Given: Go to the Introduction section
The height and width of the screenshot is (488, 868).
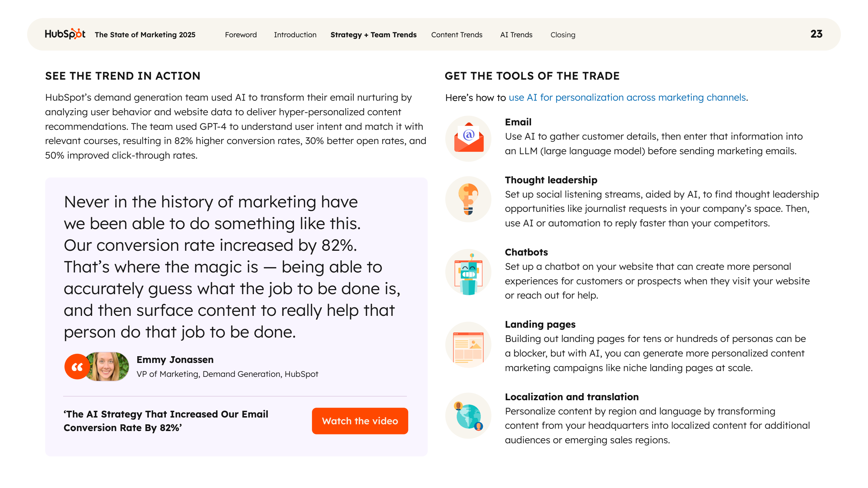Looking at the screenshot, I should coord(295,35).
